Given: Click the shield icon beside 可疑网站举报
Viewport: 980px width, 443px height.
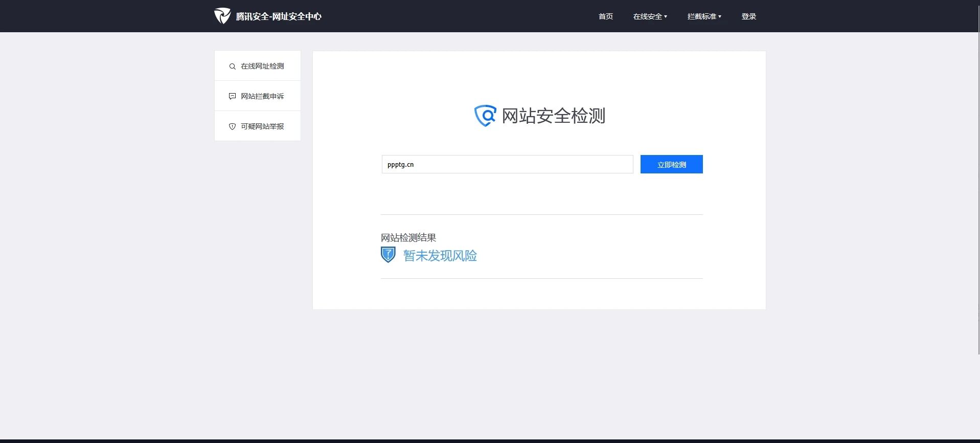Looking at the screenshot, I should click(x=232, y=126).
